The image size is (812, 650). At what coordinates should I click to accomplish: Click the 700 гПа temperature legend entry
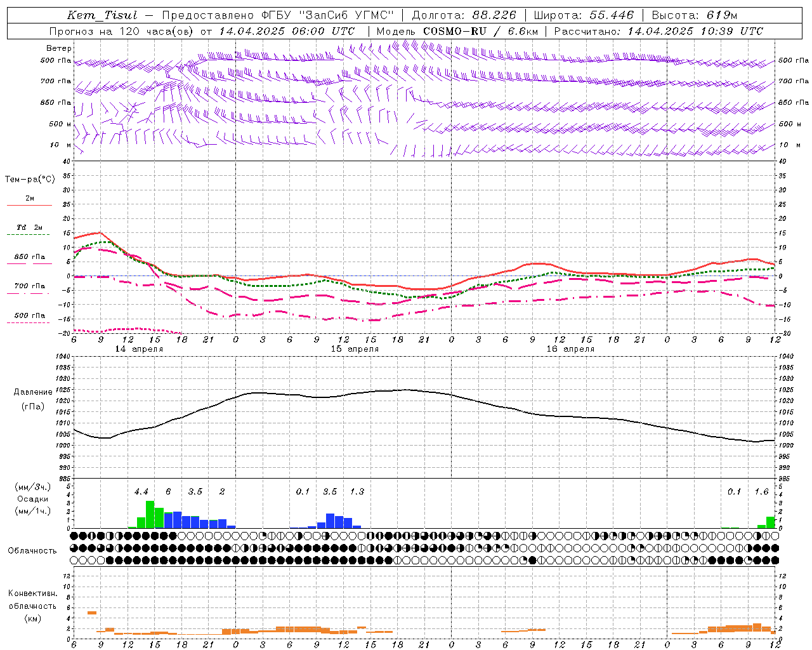click(x=30, y=286)
